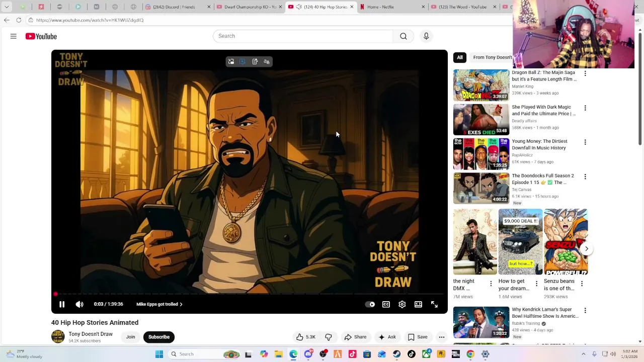Dislike the video

pyautogui.click(x=329, y=337)
